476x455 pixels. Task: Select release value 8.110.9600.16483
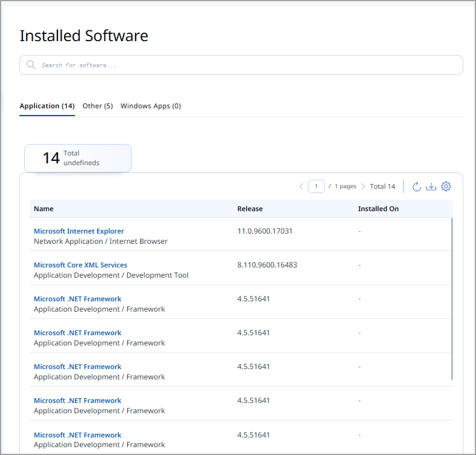(267, 265)
